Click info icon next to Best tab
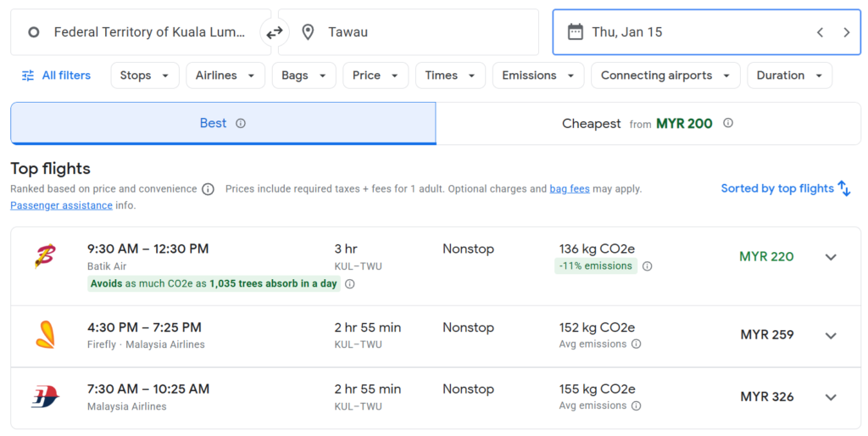 [241, 123]
